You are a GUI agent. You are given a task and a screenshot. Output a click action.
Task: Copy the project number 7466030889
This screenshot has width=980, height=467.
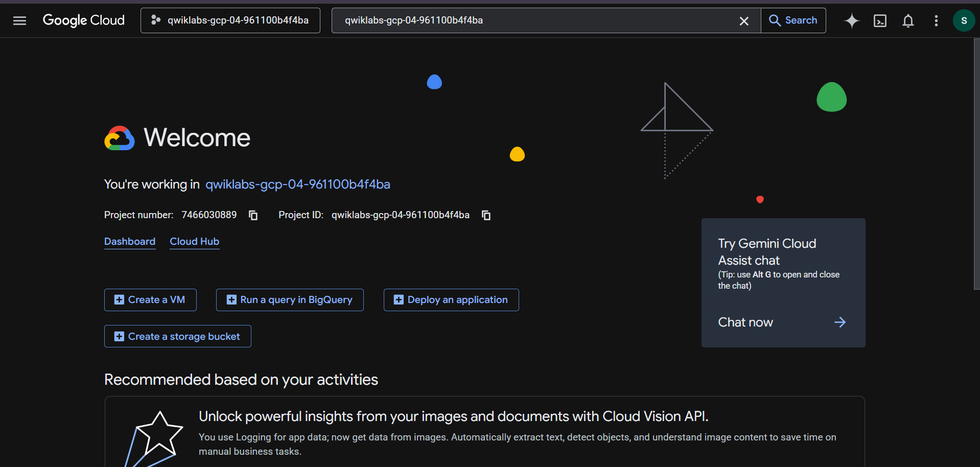pos(253,215)
